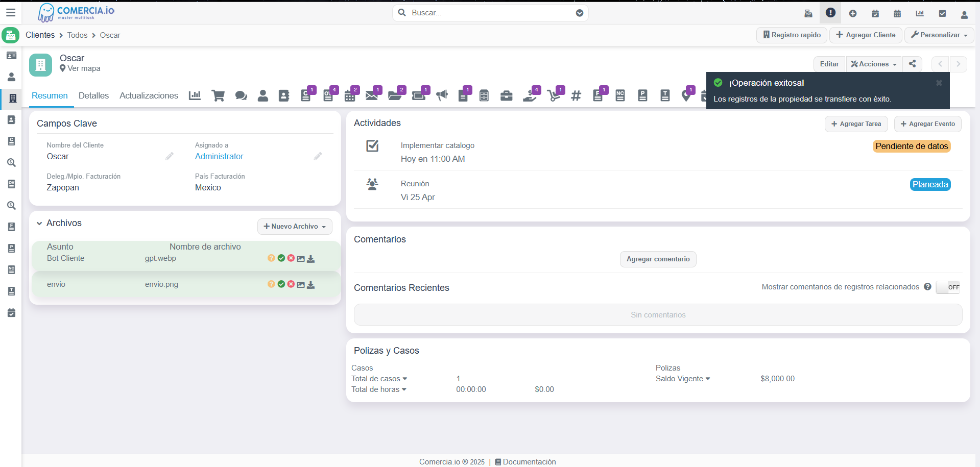Switch to the Detalles tab
The height and width of the screenshot is (467, 980).
tap(93, 95)
